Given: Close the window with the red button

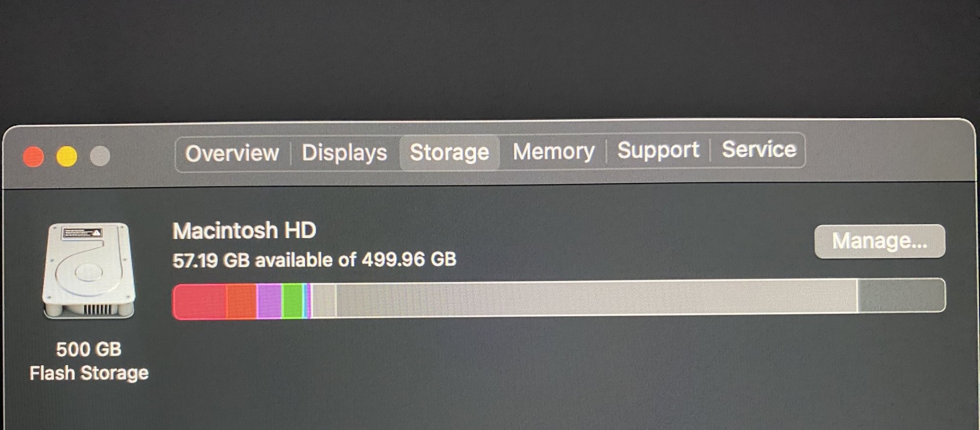Looking at the screenshot, I should point(33,157).
